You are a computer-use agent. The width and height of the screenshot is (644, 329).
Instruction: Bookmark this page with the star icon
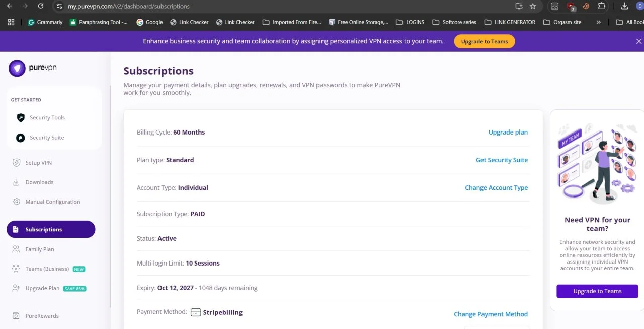tap(533, 6)
